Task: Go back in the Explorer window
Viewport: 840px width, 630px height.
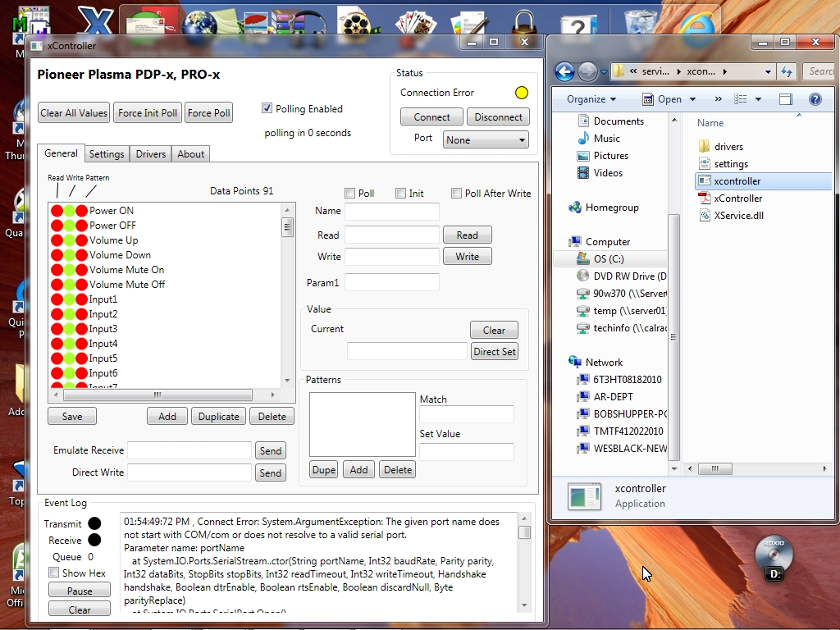Action: [x=564, y=71]
